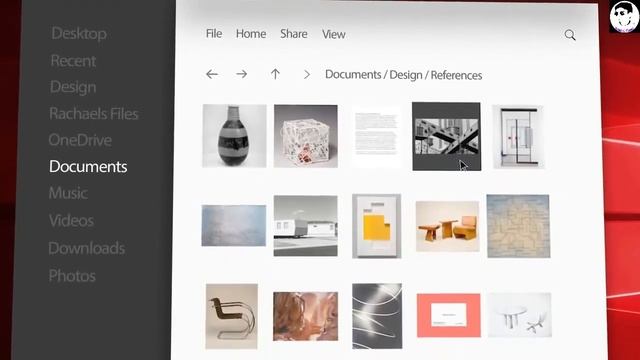Expand the path chevron before Documents
Screen dimensions: 640x360
point(307,75)
